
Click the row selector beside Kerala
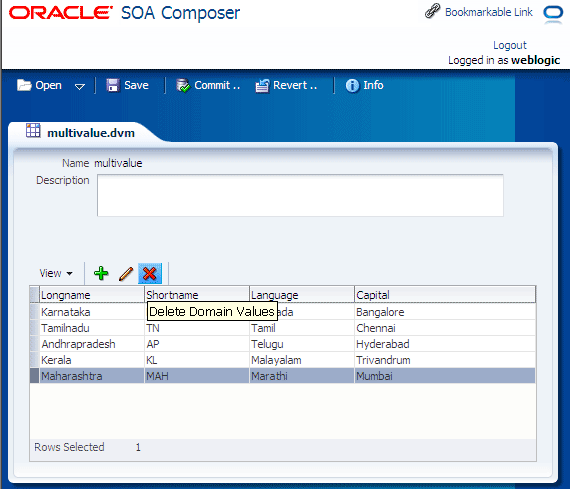point(35,360)
